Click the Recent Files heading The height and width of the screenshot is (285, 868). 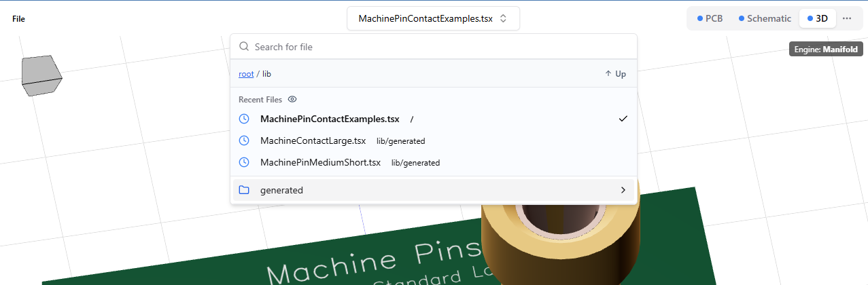(260, 99)
